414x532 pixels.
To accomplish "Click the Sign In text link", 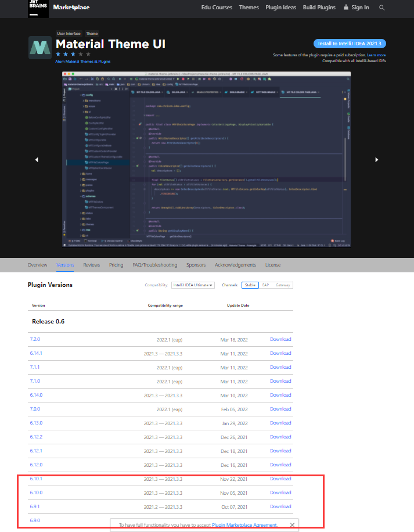I will tap(360, 8).
